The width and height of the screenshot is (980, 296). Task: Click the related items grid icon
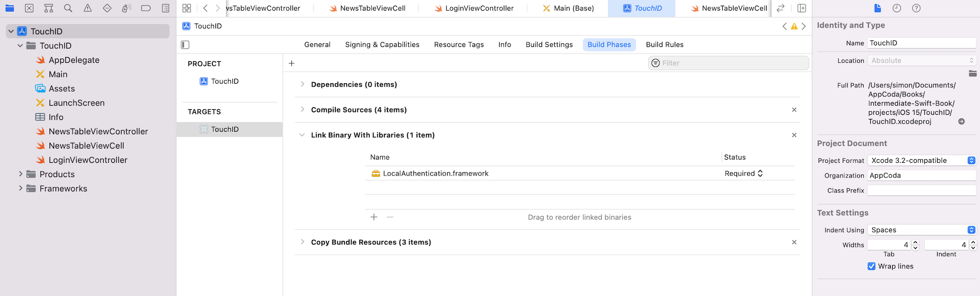[x=187, y=8]
